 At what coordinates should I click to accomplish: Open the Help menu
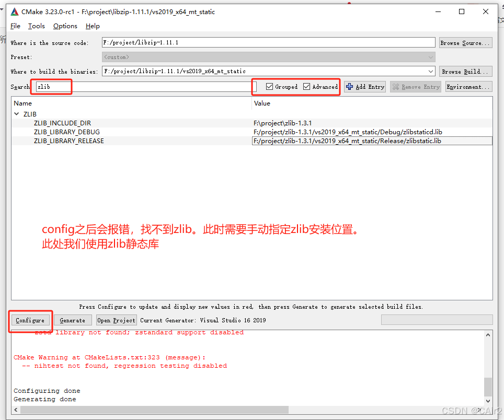pos(93,26)
